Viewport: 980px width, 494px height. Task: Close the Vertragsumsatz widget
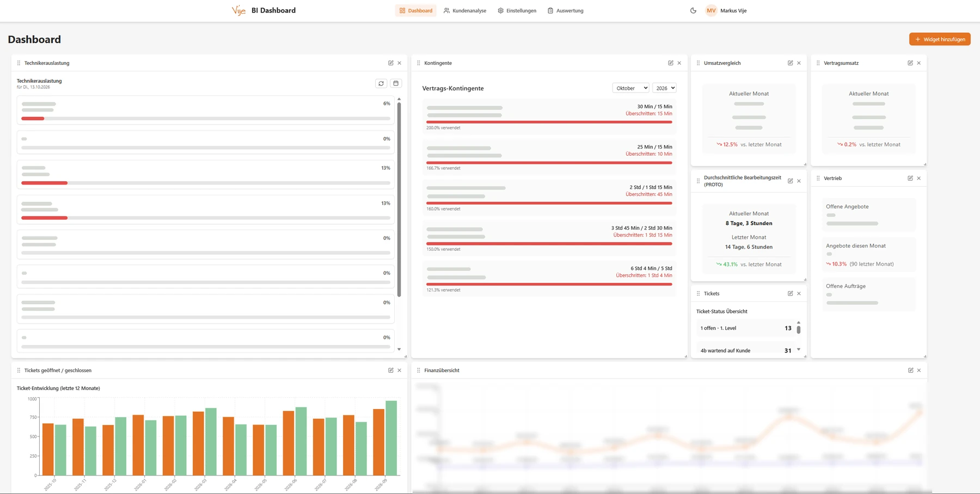pyautogui.click(x=919, y=63)
